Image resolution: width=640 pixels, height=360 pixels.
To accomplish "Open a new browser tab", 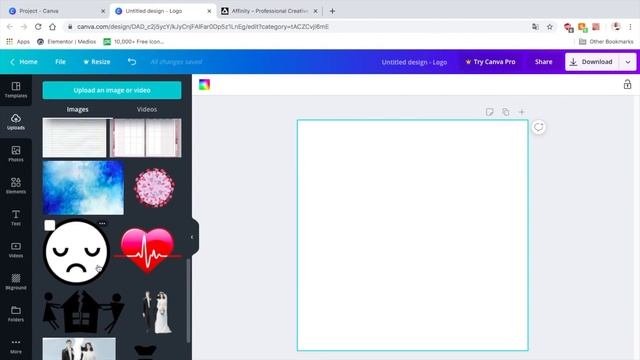I will point(332,11).
